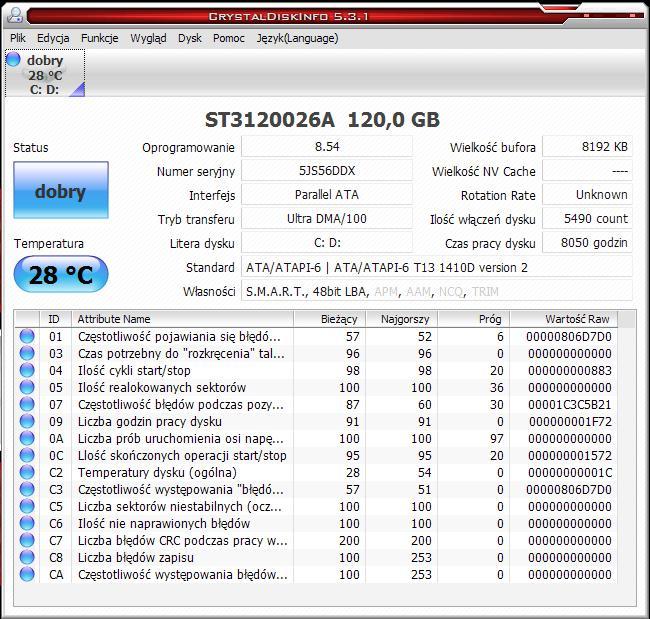Click status orb for attribute 09

[27, 421]
